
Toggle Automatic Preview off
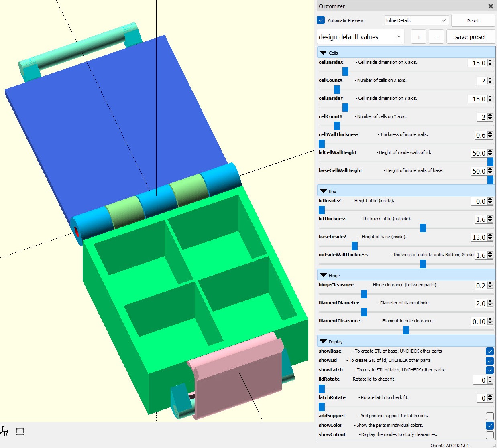pos(320,20)
